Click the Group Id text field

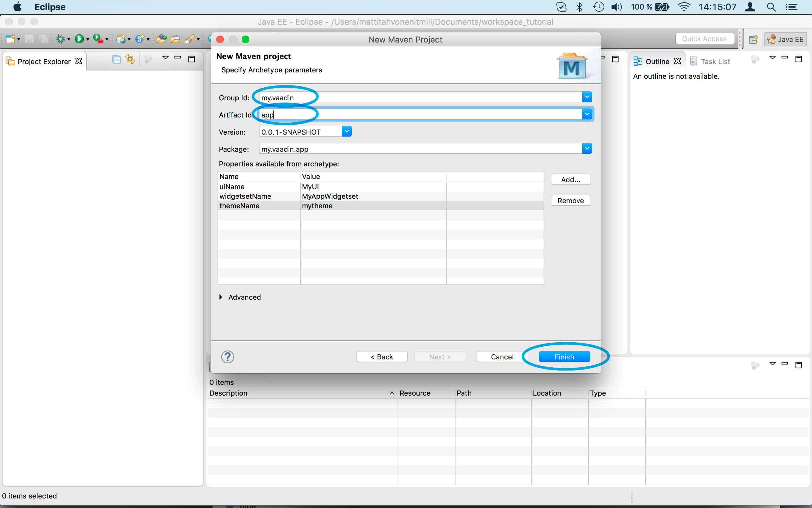[421, 97]
